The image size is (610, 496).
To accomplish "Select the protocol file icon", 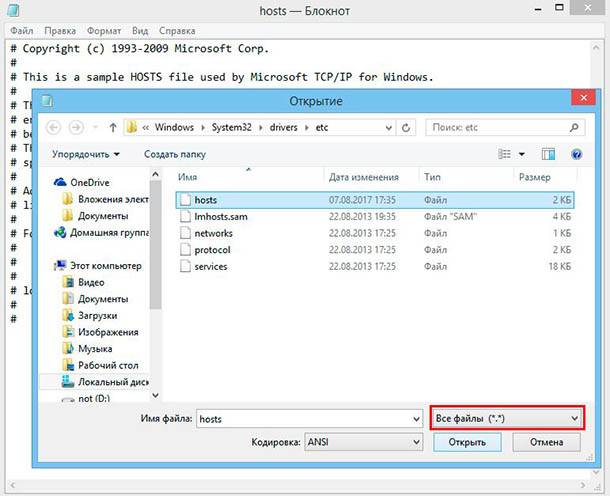I will pyautogui.click(x=185, y=250).
